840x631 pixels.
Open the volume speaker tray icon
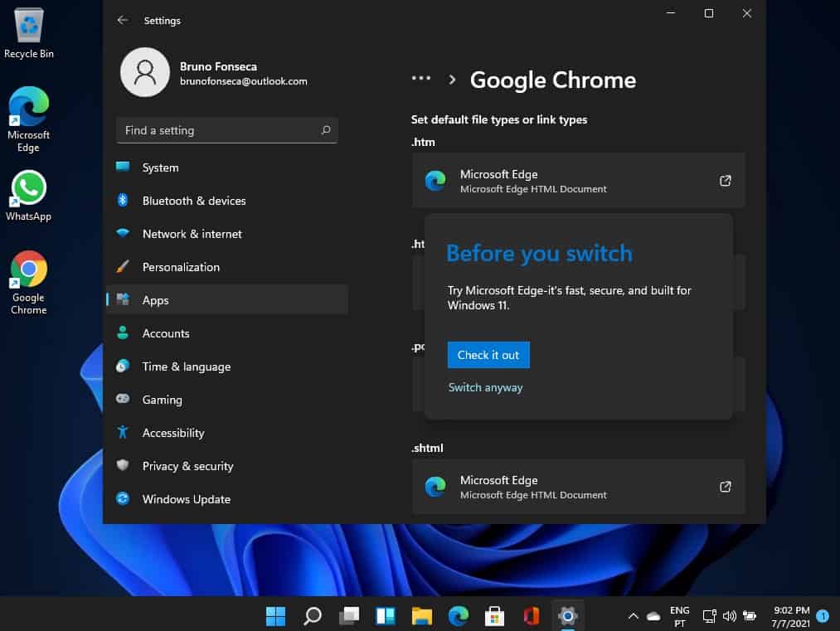pyautogui.click(x=729, y=617)
